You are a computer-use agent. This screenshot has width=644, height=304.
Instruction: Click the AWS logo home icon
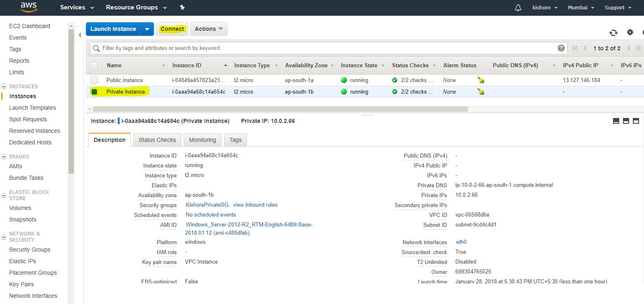[28, 7]
